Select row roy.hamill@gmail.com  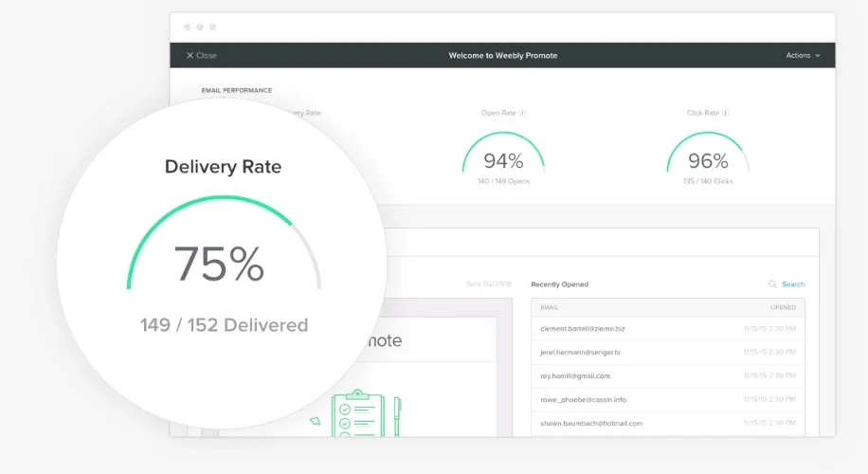tap(668, 376)
